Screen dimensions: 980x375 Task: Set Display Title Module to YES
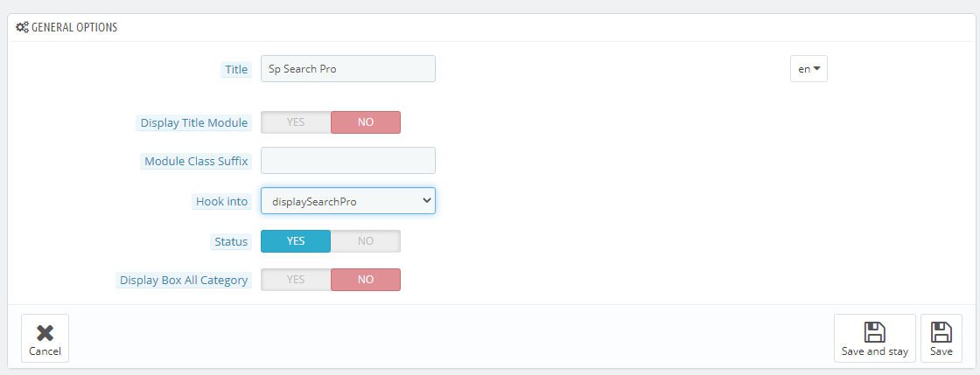coord(296,122)
